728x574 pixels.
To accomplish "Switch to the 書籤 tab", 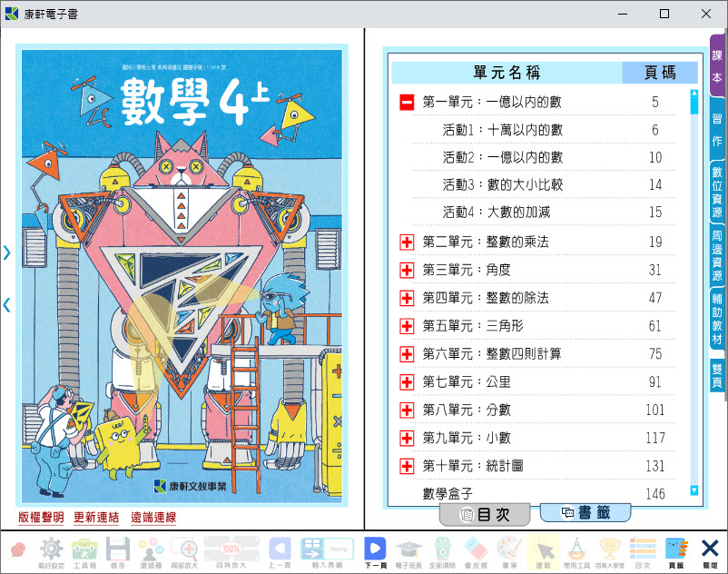I will tap(585, 512).
